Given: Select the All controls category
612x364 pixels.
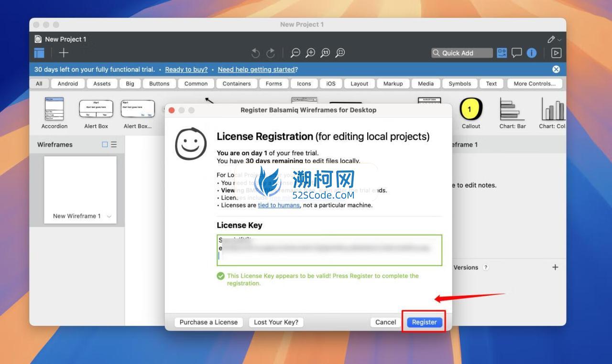Looking at the screenshot, I should (39, 84).
